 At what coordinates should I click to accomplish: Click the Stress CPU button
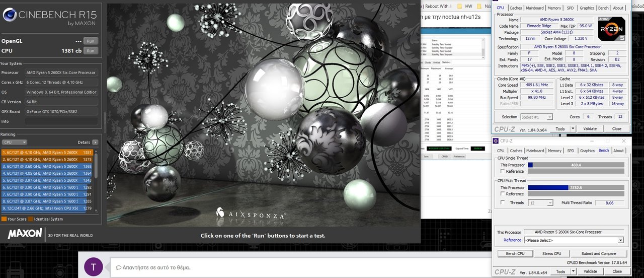tap(551, 254)
